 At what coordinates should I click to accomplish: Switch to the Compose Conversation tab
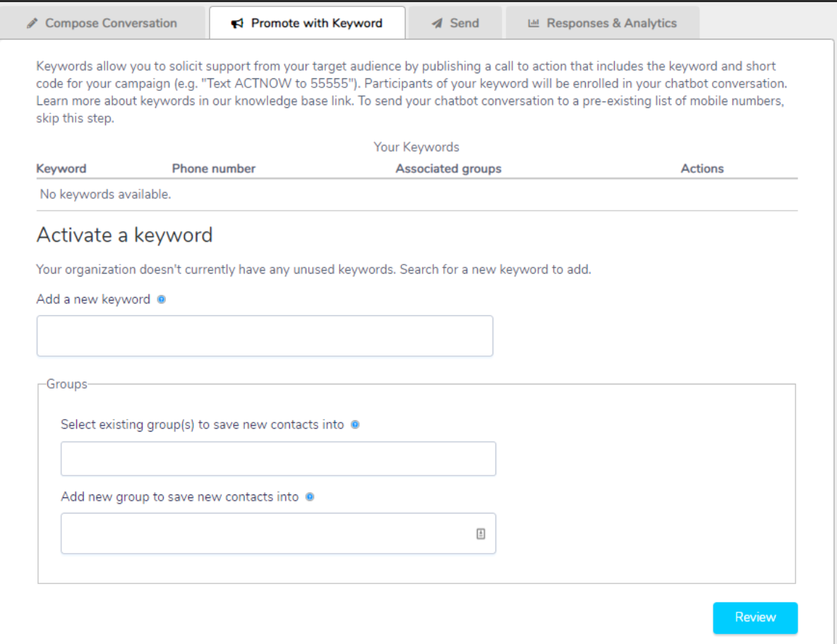click(103, 23)
